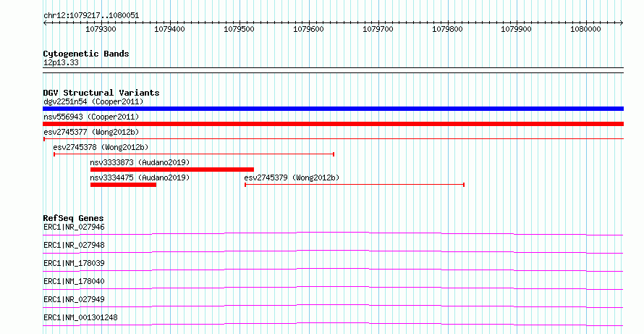Click the 1079700 ruler position label

(378, 29)
